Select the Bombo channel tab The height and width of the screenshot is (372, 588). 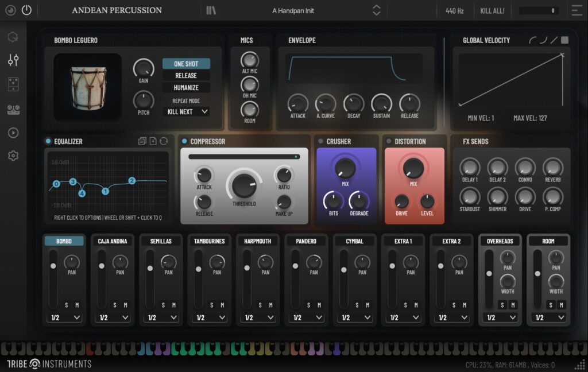pos(64,241)
